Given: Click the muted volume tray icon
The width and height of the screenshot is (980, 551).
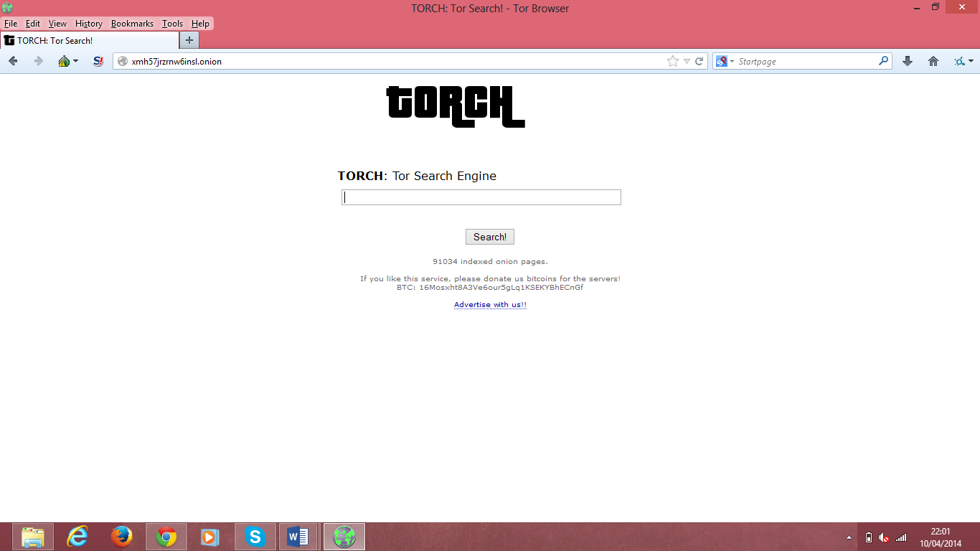Looking at the screenshot, I should coord(885,537).
